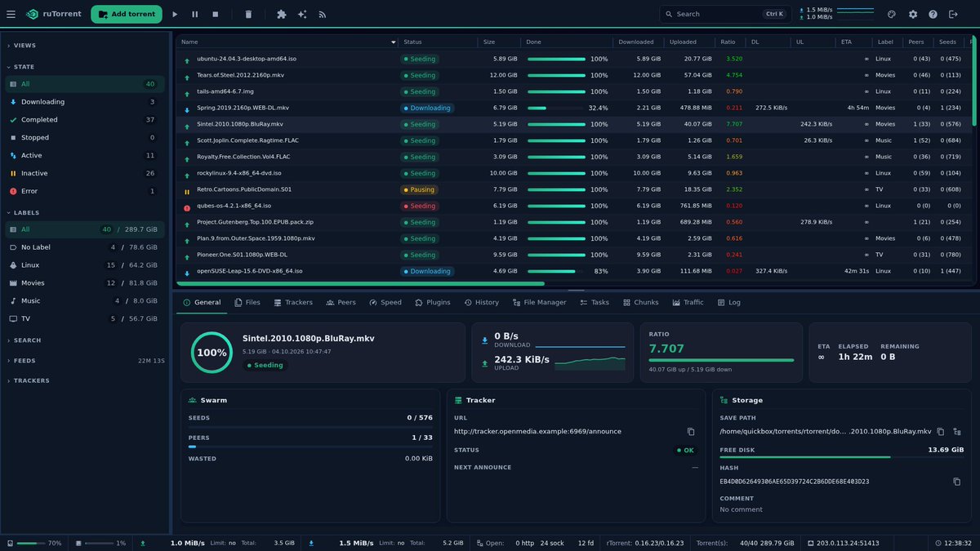Click the 1% slider in the status bar
Image resolution: width=980 pixels, height=551 pixels.
click(98, 543)
